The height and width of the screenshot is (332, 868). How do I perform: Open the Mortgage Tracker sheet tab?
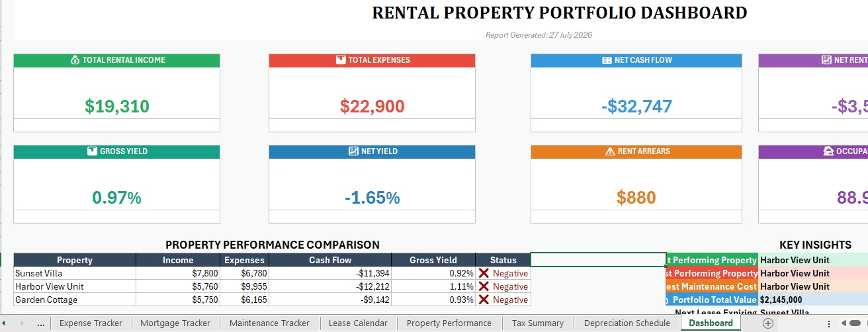tap(175, 323)
